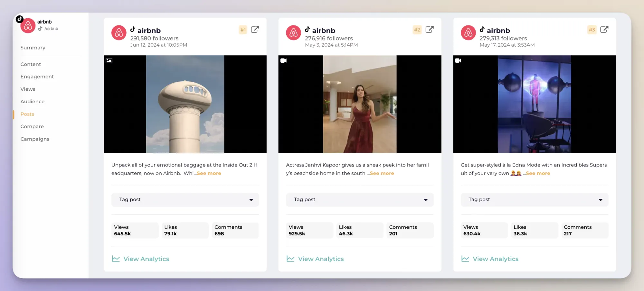
Task: Click the Views 929.5k stat
Action: pos(309,230)
